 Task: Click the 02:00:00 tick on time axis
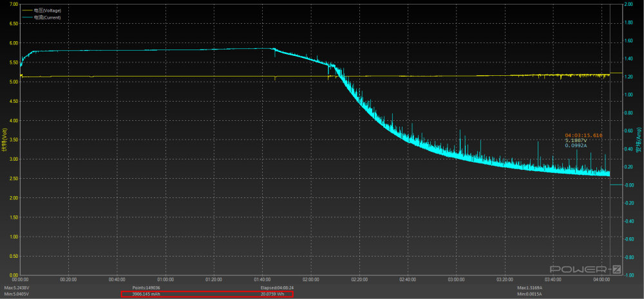[311, 280]
